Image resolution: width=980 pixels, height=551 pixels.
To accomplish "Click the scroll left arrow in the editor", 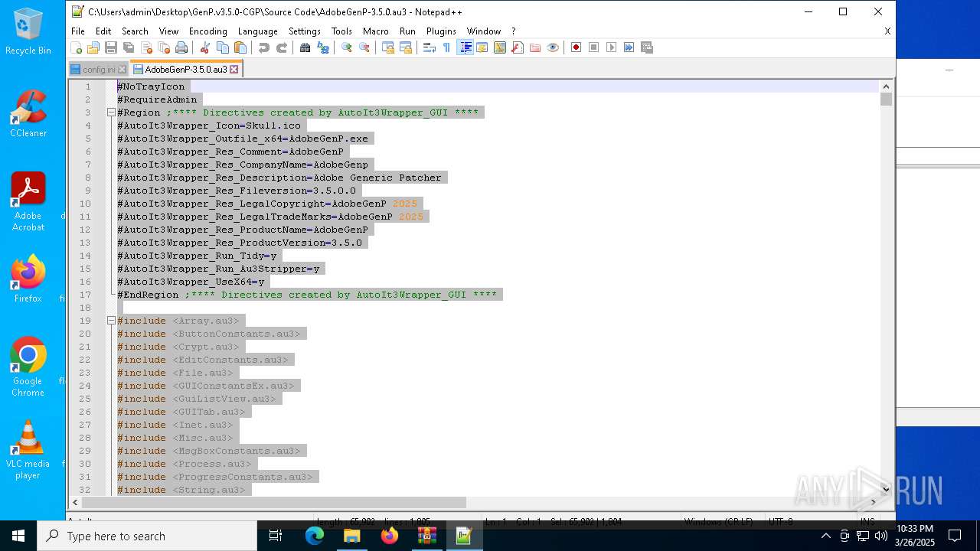I will point(75,503).
